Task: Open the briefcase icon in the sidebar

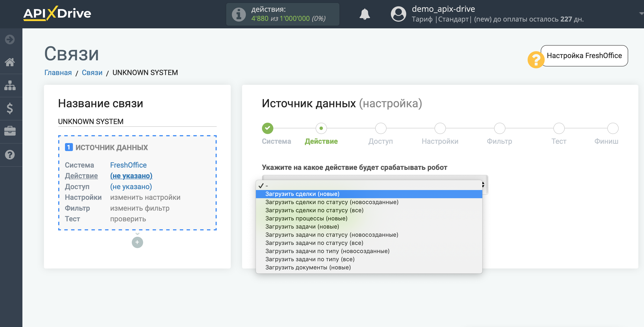Action: (10, 131)
